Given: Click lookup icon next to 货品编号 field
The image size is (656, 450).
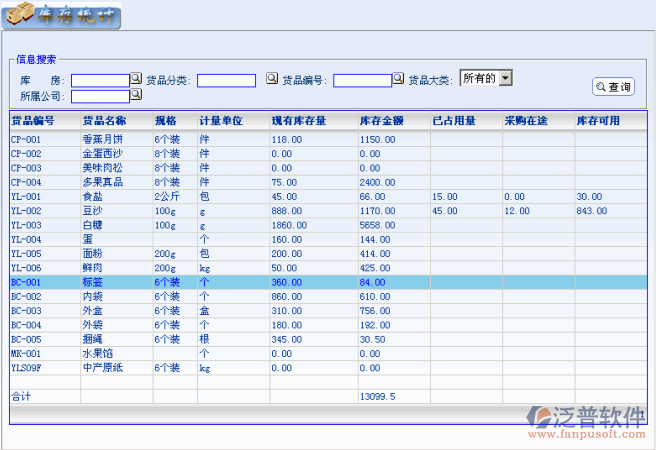Looking at the screenshot, I should point(398,79).
